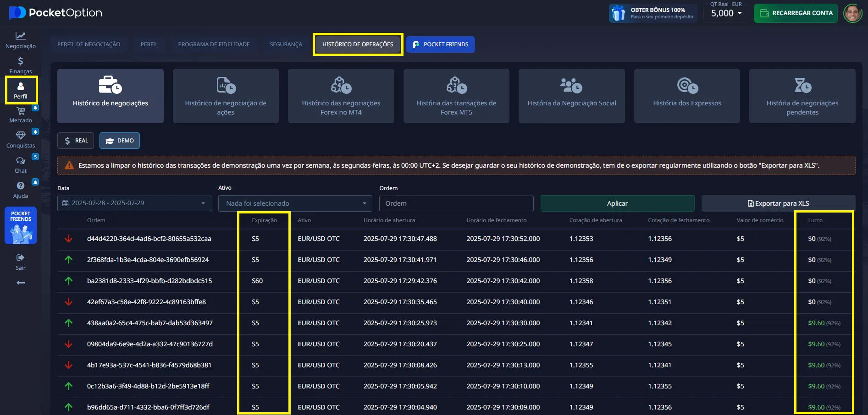Sort by the Lucro column header
Screen dimensions: 868x415
pyautogui.click(x=815, y=220)
